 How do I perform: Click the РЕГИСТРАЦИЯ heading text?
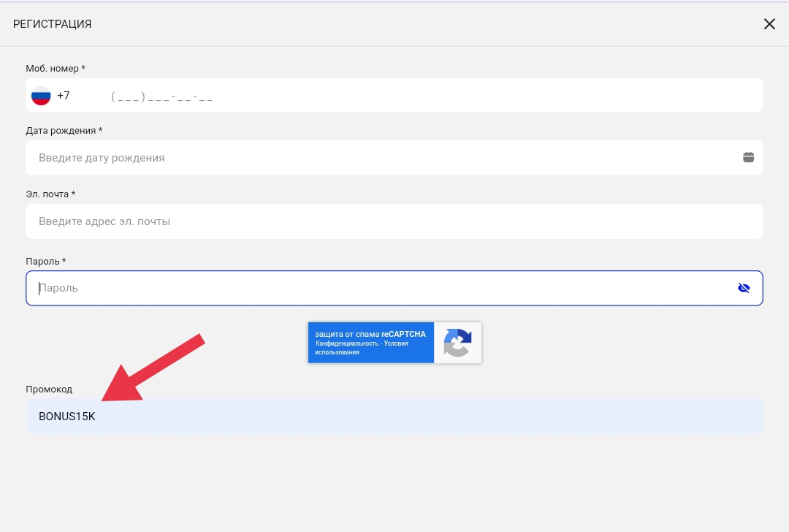(53, 24)
